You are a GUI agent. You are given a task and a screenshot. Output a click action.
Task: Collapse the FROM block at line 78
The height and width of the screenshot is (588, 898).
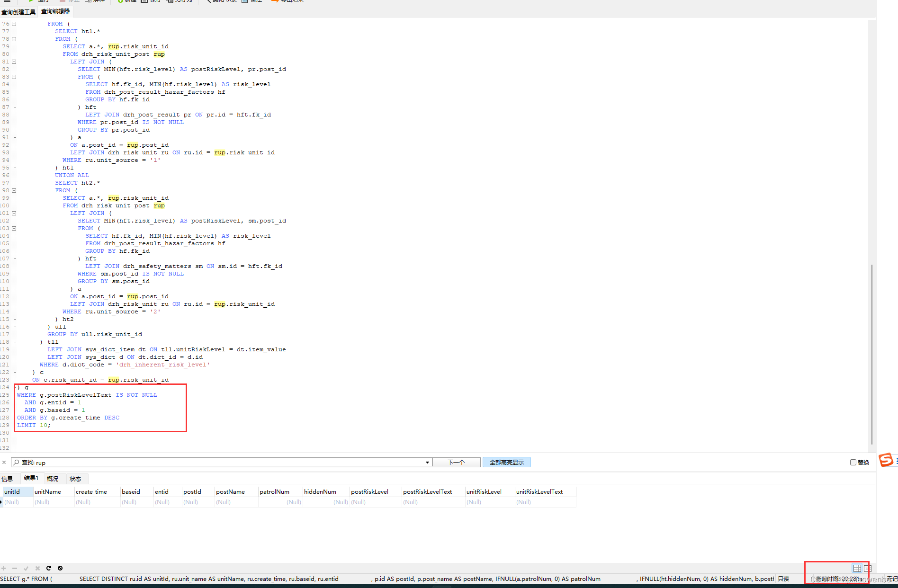tap(14, 39)
